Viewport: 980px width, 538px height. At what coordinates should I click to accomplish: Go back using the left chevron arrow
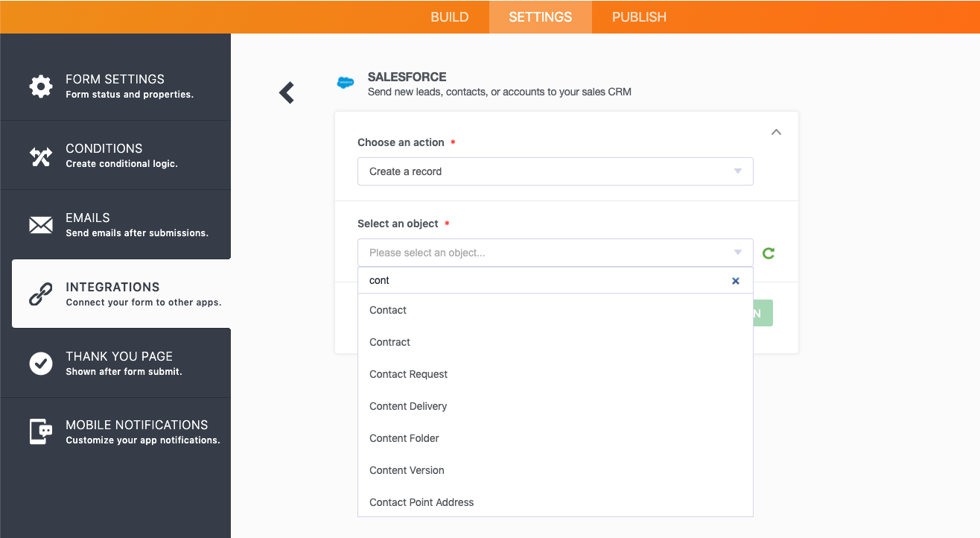click(x=287, y=92)
